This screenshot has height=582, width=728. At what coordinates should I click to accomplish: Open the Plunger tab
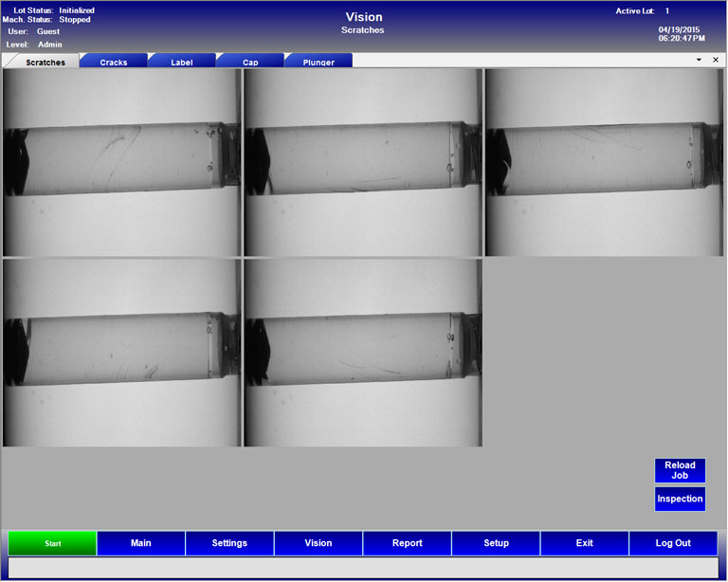tap(318, 63)
